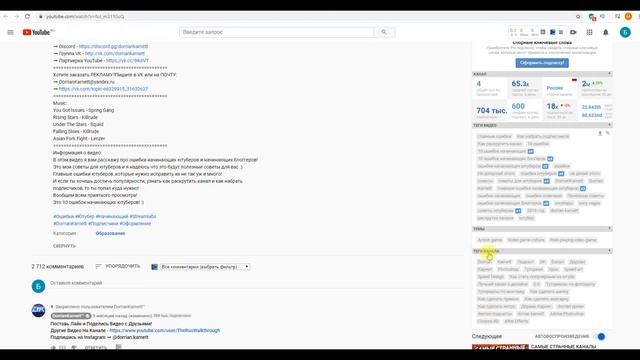640x360 pixels.
Task: Collapse the Канал panel with its arrow
Action: pyautogui.click(x=609, y=74)
